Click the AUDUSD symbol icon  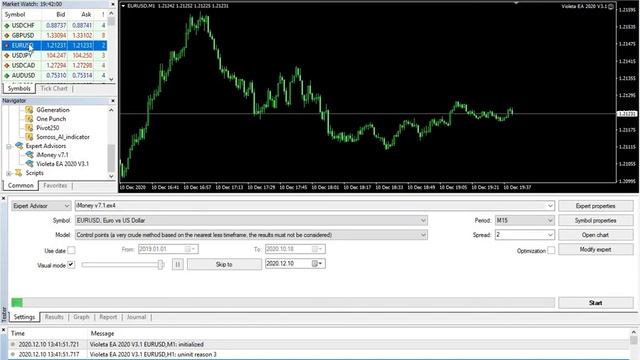point(7,76)
